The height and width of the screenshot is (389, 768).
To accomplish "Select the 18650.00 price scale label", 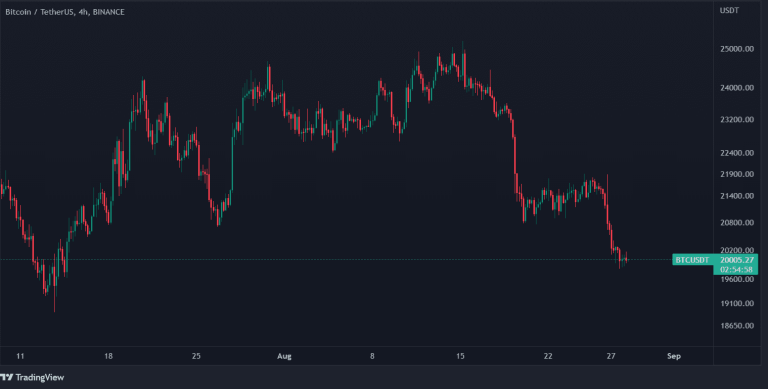I will tap(737, 326).
